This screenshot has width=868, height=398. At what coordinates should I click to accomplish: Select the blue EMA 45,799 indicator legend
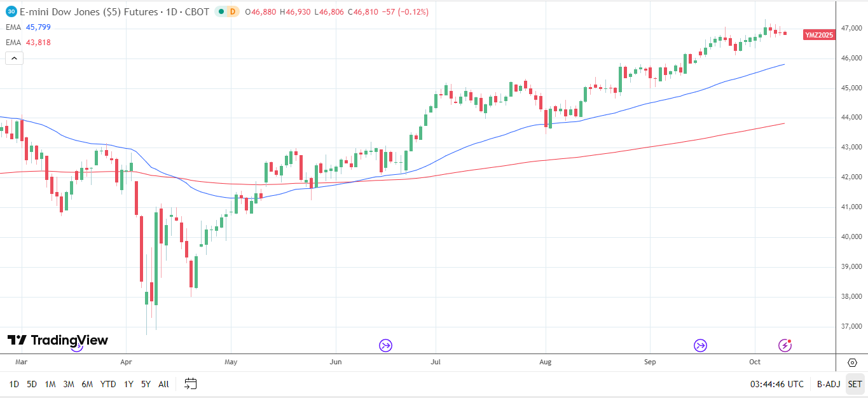click(x=28, y=27)
